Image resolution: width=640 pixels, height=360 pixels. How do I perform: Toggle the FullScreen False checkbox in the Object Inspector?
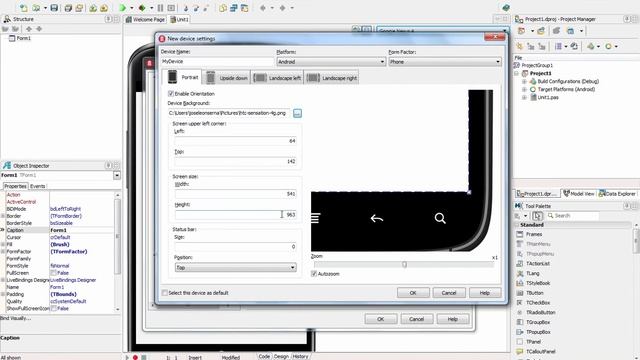[x=53, y=273]
